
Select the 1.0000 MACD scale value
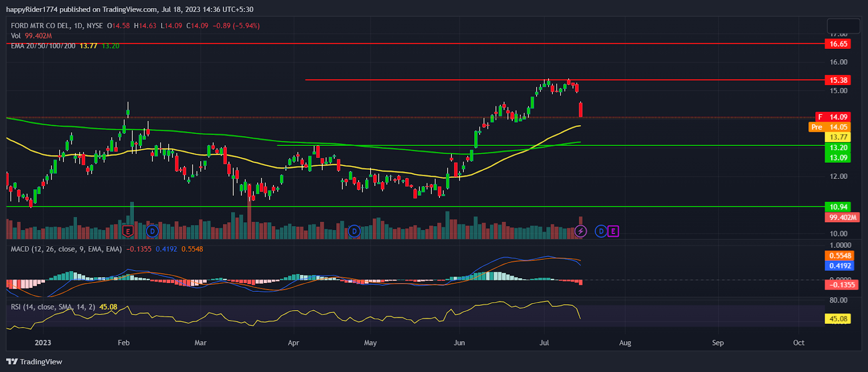pos(841,245)
